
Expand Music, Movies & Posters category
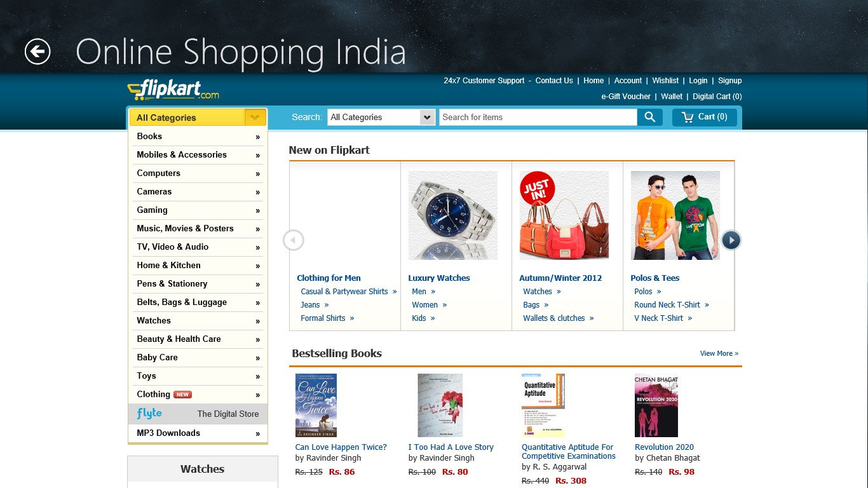198,229
